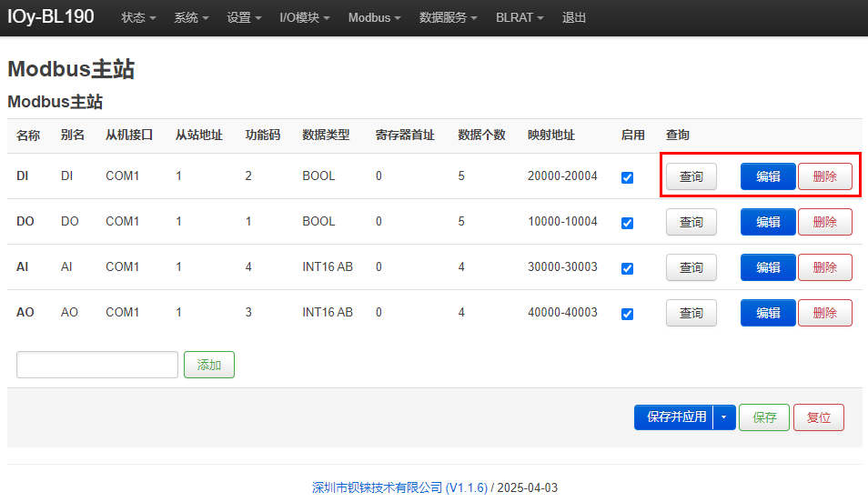
Task: Select mapping address 10000-10004 cell
Action: pos(562,221)
